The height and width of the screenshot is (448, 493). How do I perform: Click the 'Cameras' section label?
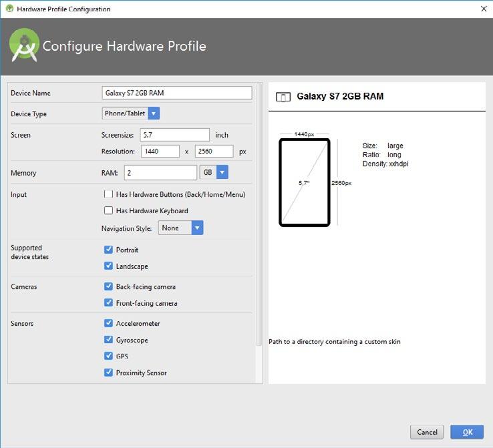(24, 286)
